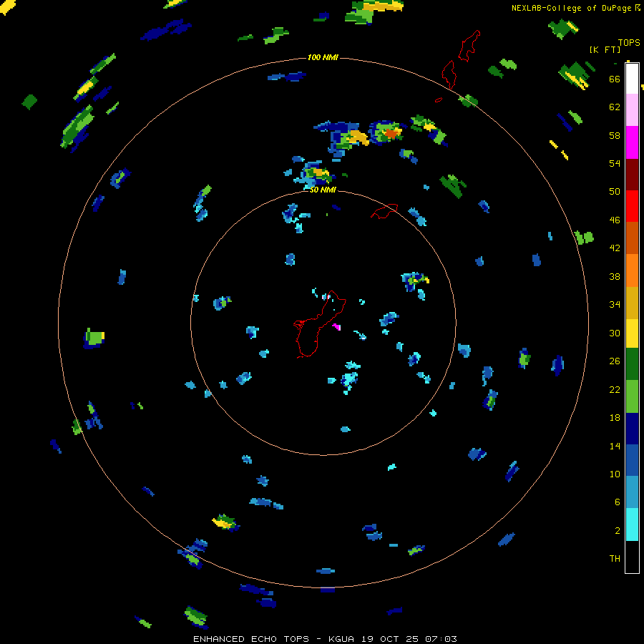
Task: Click the white swatch in the tops legend
Action: pyautogui.click(x=632, y=79)
